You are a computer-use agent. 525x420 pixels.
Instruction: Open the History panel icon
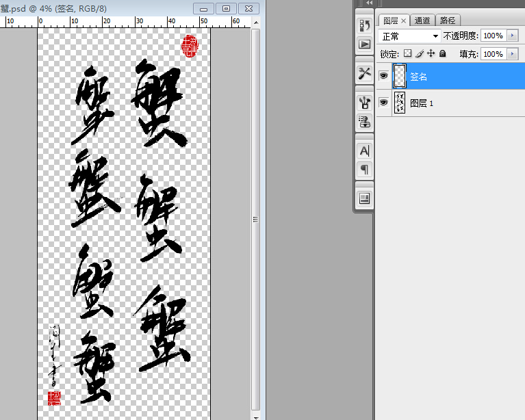click(x=364, y=25)
